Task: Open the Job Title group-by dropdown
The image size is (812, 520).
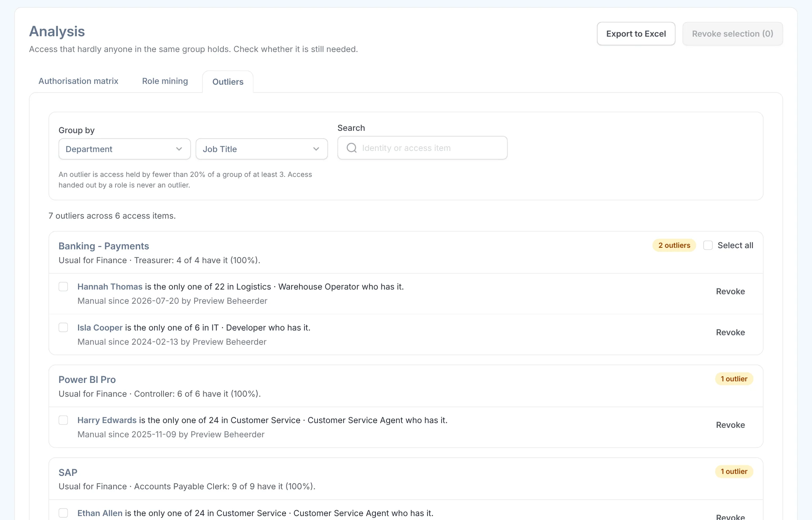Action: pyautogui.click(x=262, y=149)
